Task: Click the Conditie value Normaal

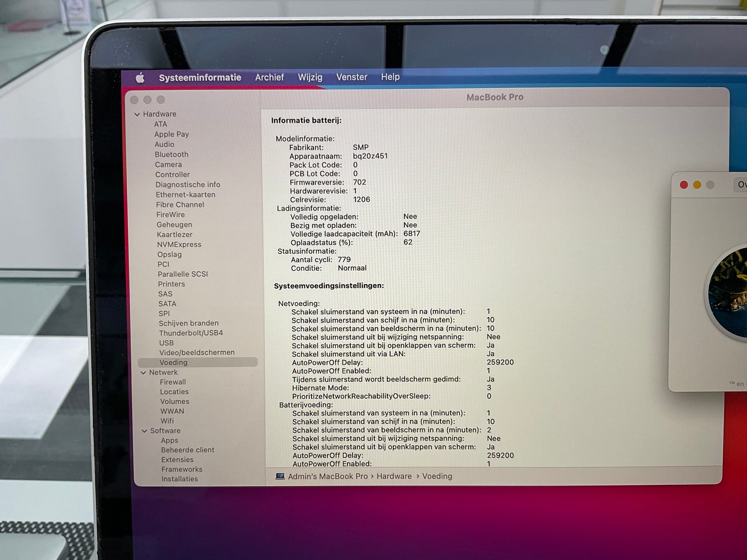Action: [x=352, y=268]
